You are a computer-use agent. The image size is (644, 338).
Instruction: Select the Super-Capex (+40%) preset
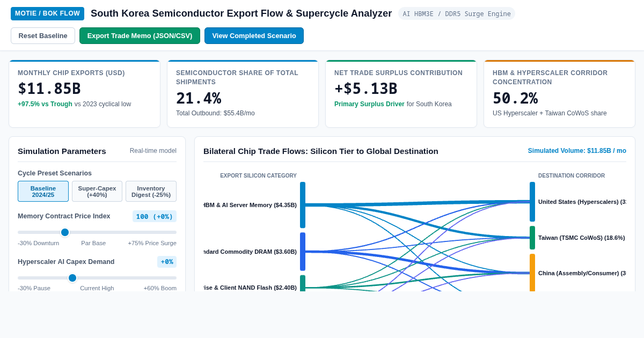click(97, 192)
